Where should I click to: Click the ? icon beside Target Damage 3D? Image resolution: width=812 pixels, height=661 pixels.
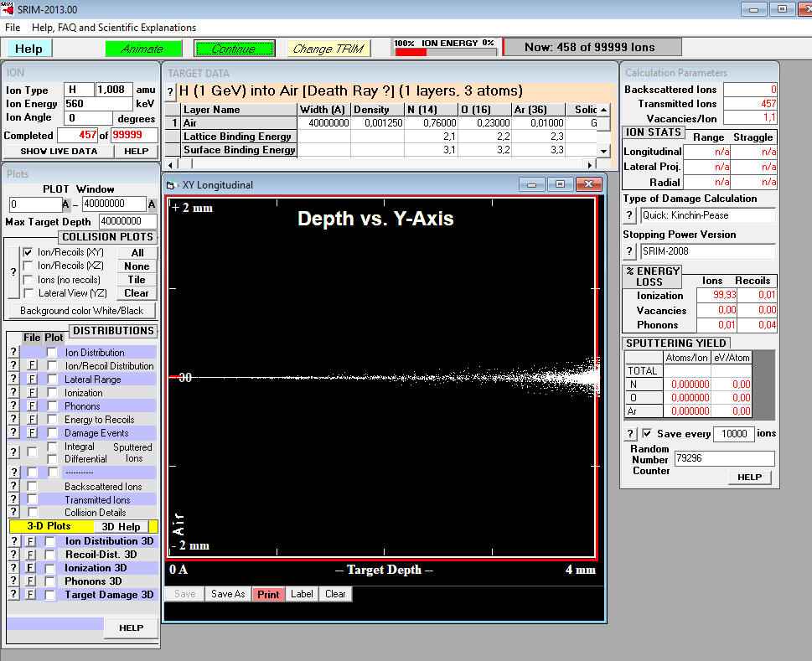[13, 595]
